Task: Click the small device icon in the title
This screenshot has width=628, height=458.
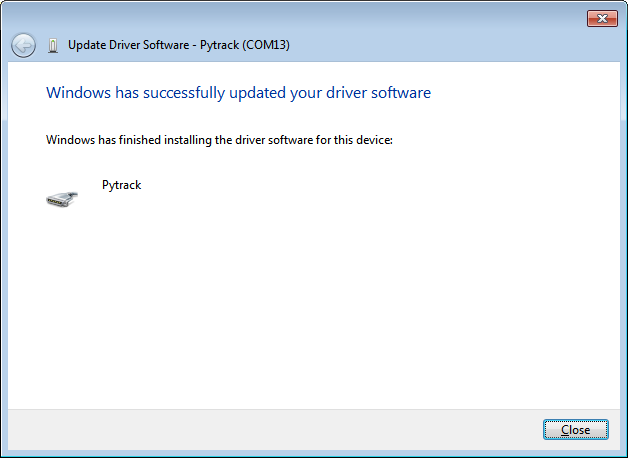Action: click(53, 45)
